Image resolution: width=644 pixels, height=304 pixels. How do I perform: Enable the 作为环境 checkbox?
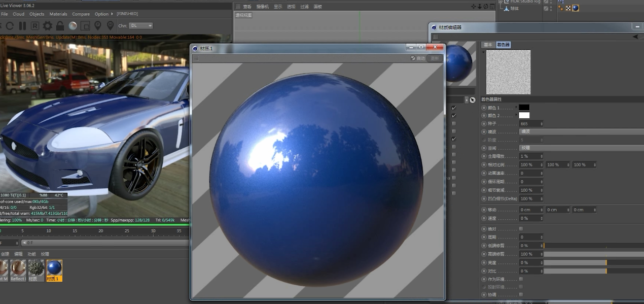tap(521, 279)
